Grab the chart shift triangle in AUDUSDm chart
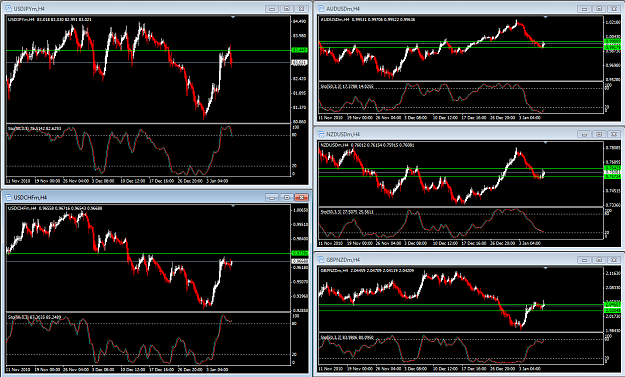The width and height of the screenshot is (625, 377). pyautogui.click(x=545, y=17)
